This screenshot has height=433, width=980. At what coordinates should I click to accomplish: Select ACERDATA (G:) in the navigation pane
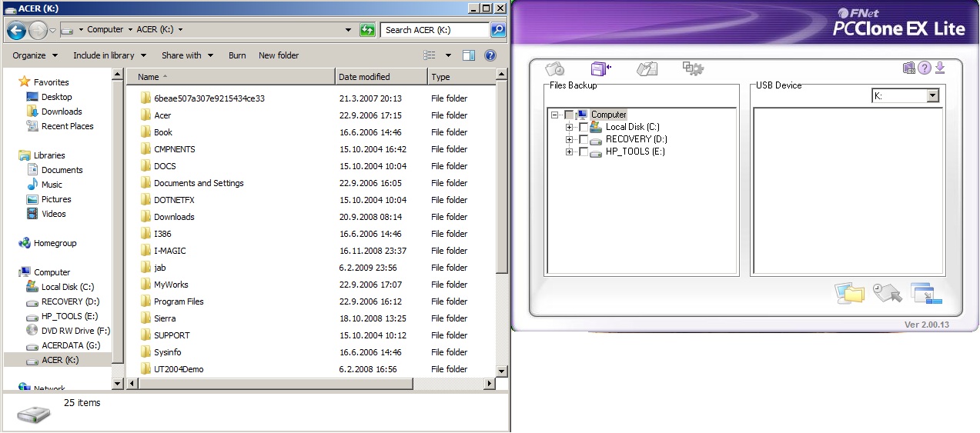click(71, 345)
